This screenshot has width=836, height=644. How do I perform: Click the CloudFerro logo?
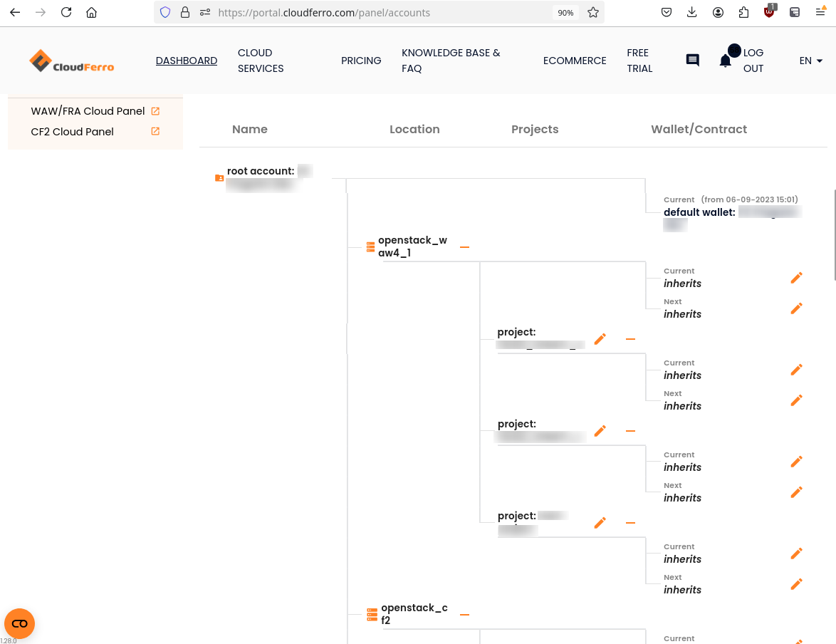[70, 61]
